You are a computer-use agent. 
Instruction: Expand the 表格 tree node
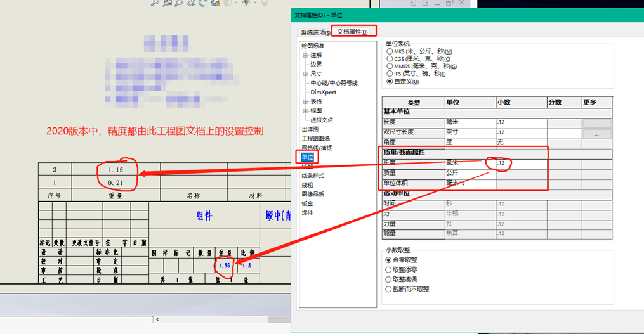pyautogui.click(x=306, y=101)
